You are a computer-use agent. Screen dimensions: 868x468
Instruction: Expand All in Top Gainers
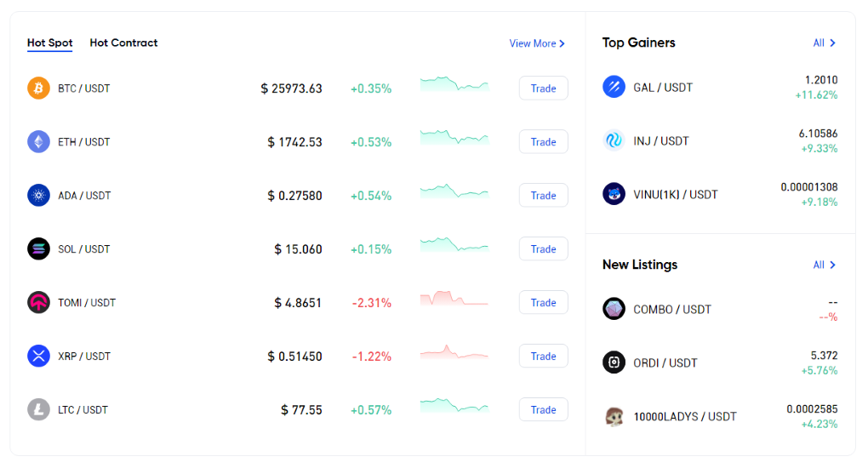click(824, 43)
